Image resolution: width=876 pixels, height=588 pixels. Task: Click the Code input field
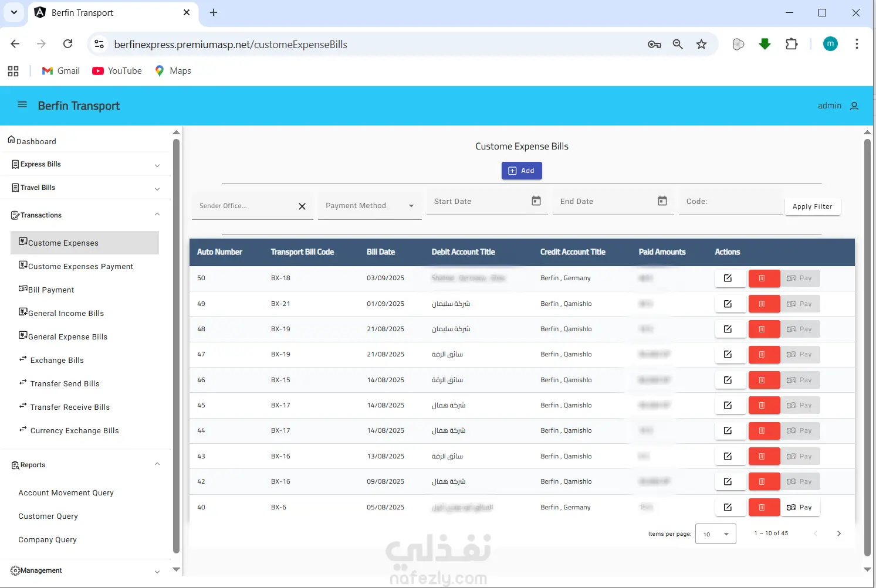click(x=730, y=202)
